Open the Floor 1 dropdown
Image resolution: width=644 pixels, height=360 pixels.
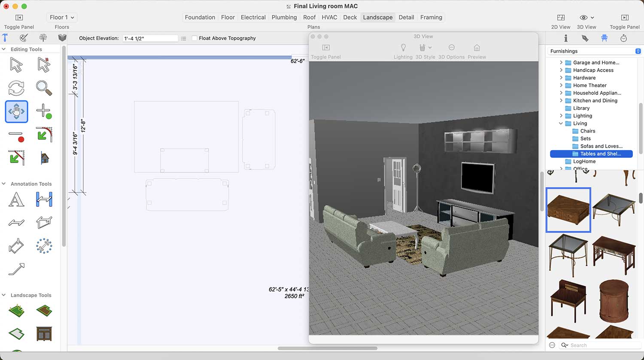pos(62,18)
